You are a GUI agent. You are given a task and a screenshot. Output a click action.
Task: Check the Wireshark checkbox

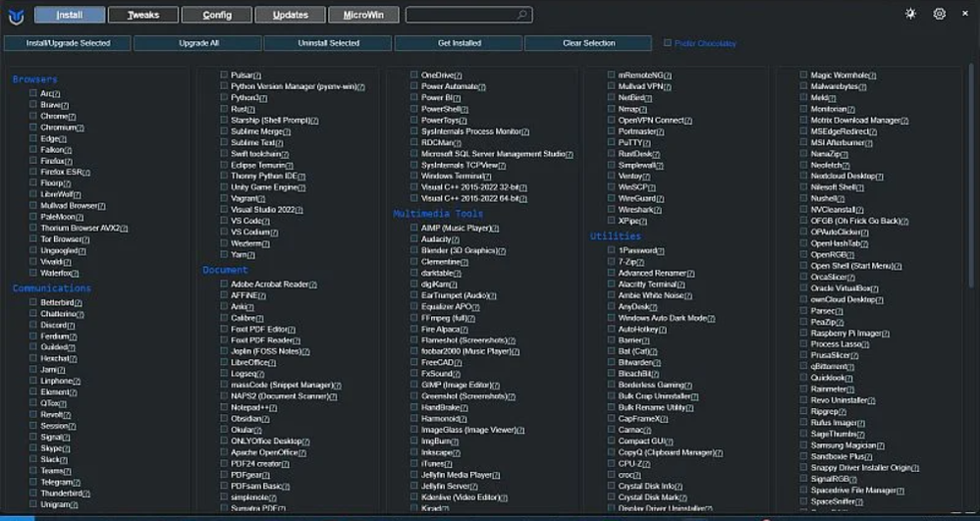(611, 209)
